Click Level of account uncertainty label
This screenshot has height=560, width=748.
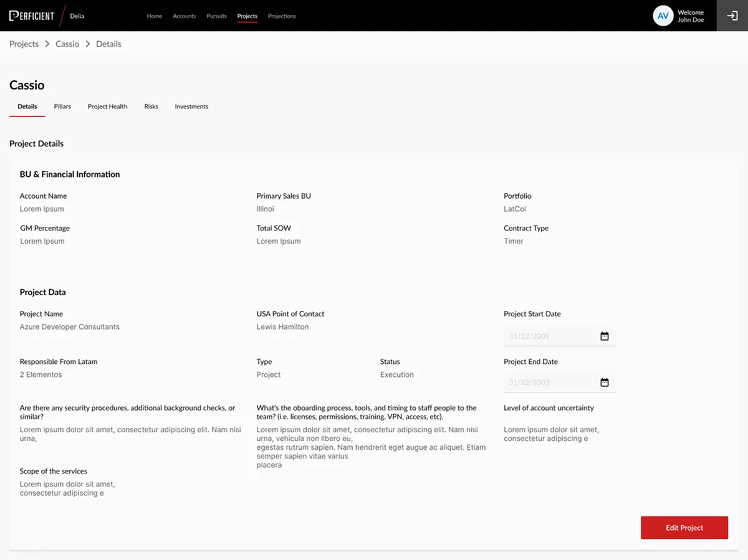pos(549,408)
